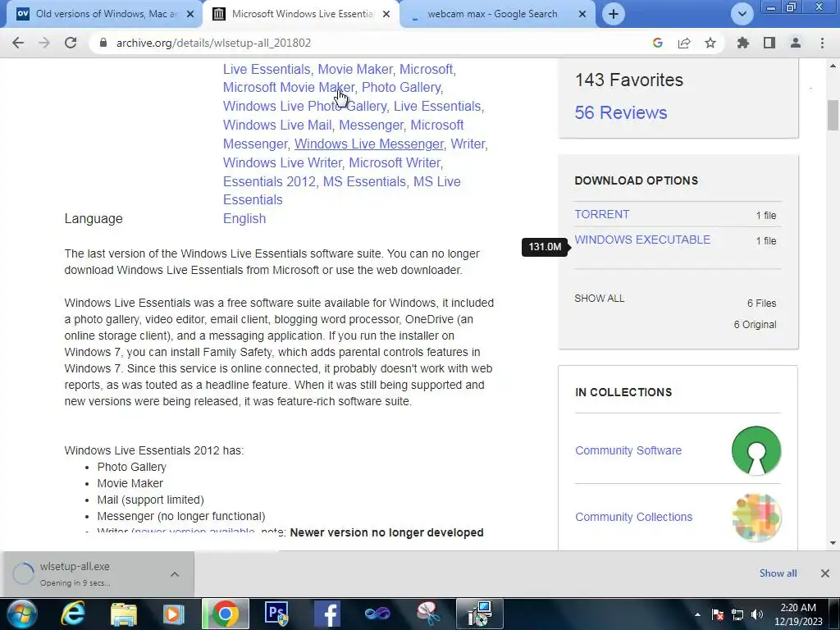Bookmark this page with the star icon
Image resolution: width=840 pixels, height=630 pixels.
(710, 43)
